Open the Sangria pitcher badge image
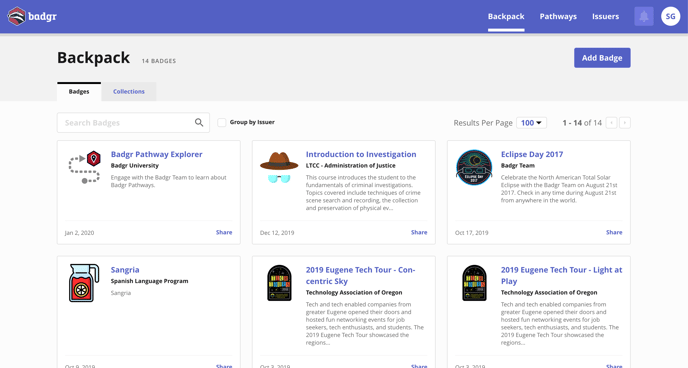The image size is (688, 368). (x=84, y=283)
